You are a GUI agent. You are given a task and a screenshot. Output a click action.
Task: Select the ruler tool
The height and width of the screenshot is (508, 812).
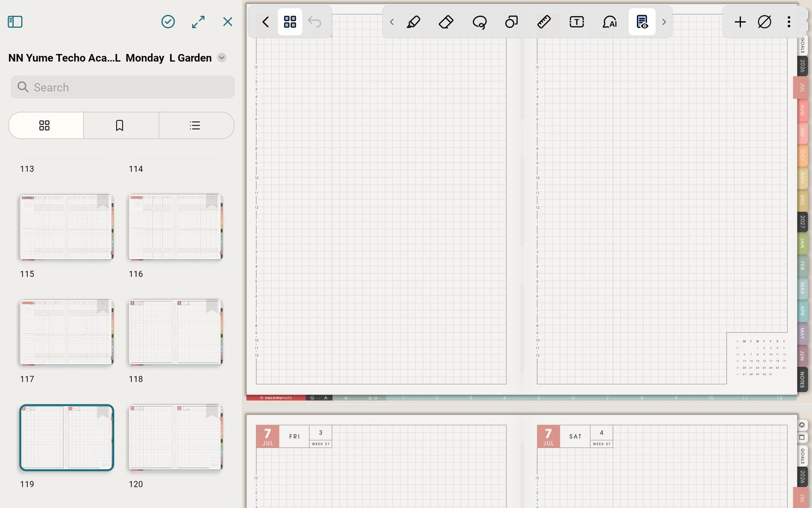pyautogui.click(x=544, y=22)
